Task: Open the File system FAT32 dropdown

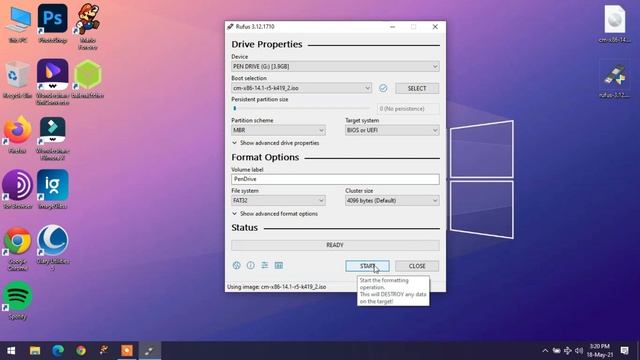Action: click(278, 200)
